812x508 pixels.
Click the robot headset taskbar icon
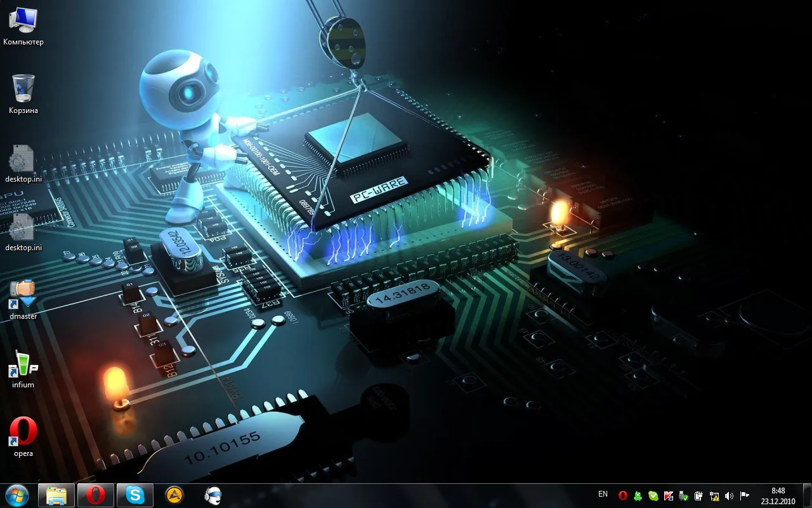(x=213, y=495)
